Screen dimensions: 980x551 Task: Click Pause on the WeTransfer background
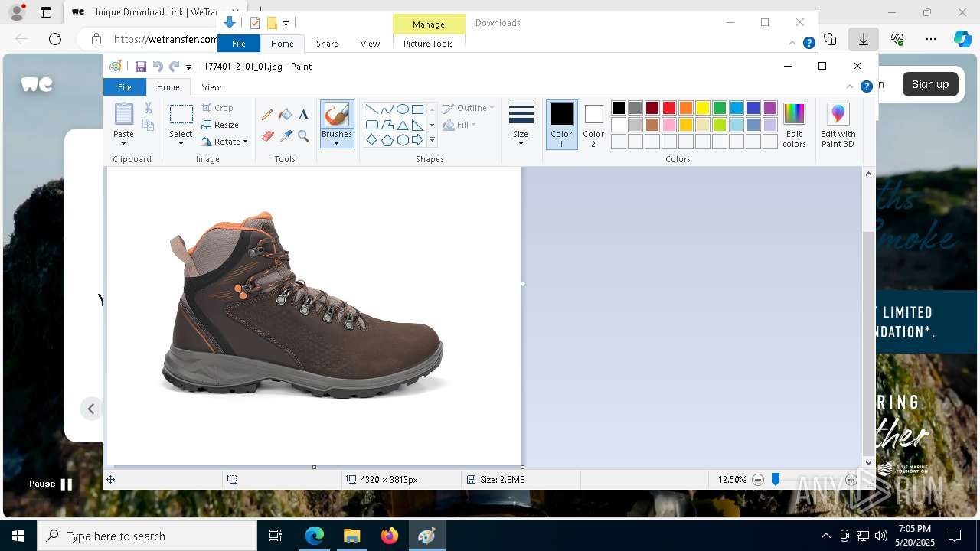[51, 484]
